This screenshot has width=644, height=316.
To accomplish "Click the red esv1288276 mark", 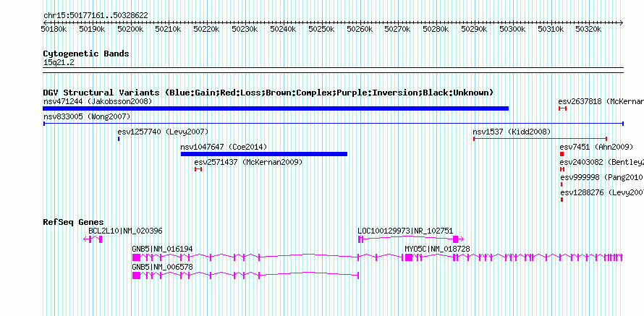I will point(562,200).
